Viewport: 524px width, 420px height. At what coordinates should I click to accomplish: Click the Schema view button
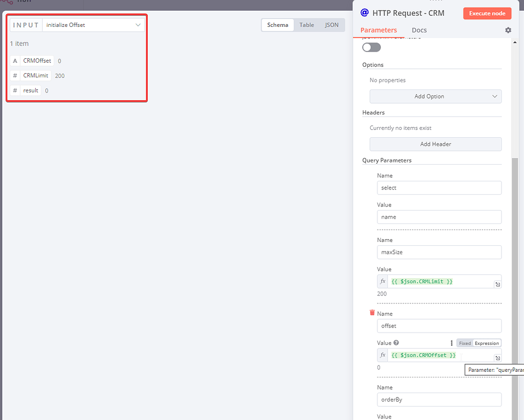(277, 25)
